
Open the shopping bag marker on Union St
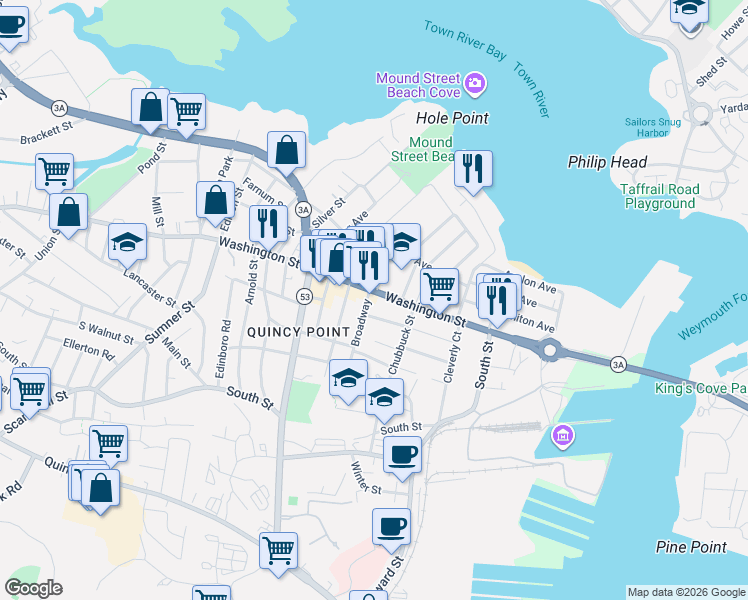coord(69,214)
